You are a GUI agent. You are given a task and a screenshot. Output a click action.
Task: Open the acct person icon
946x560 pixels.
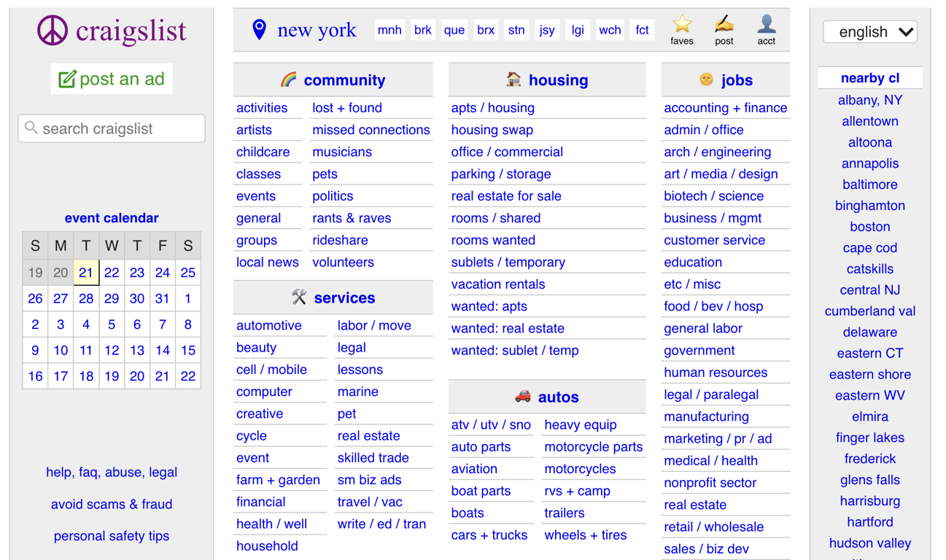point(766,24)
